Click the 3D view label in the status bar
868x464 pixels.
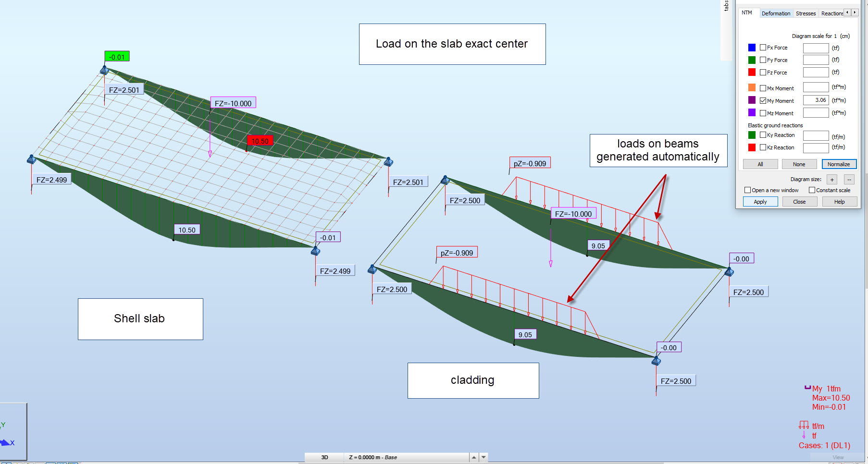[x=324, y=457]
